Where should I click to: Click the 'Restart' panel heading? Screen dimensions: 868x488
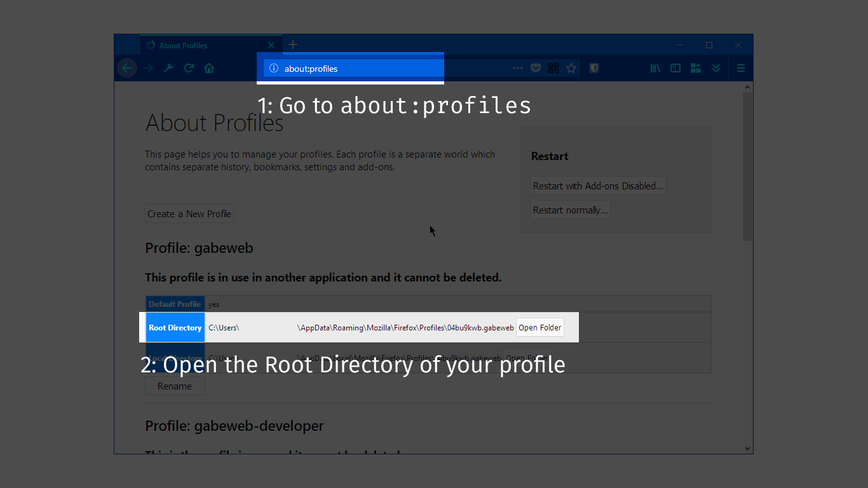point(550,156)
